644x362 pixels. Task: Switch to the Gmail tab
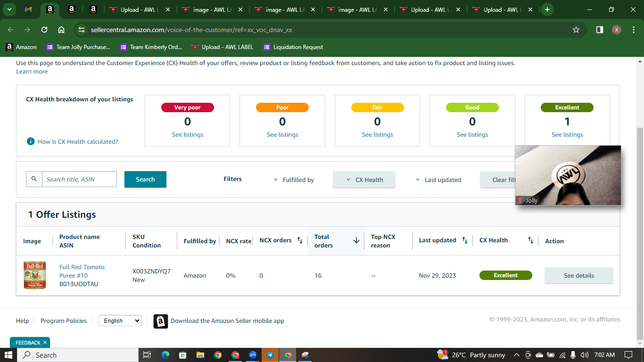28,9
